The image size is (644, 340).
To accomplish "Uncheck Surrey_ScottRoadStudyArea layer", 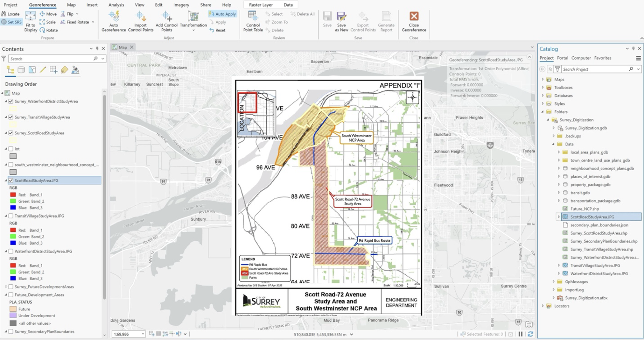I will (11, 133).
